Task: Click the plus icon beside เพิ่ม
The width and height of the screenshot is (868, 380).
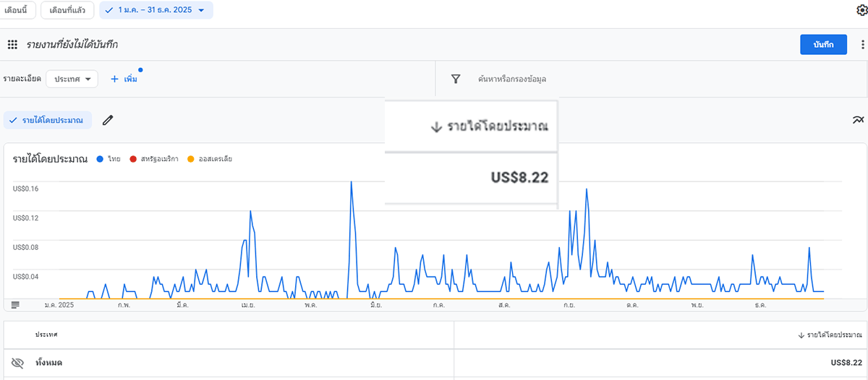Action: click(114, 79)
